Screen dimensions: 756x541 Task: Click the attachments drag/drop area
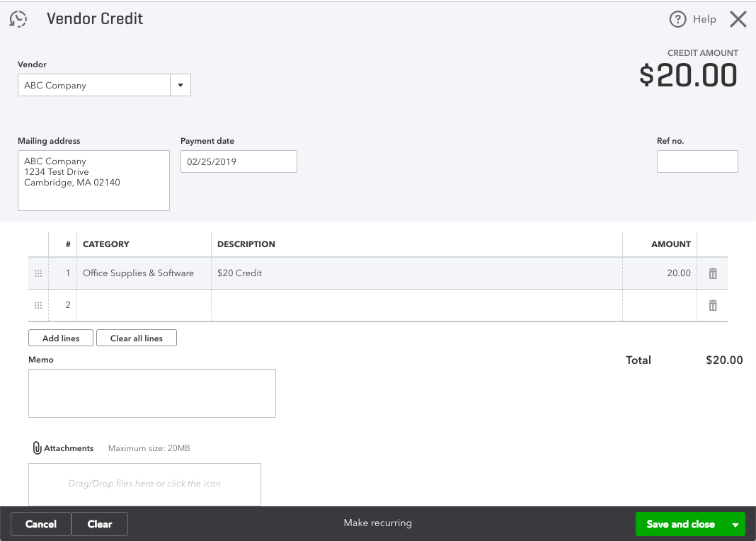144,484
